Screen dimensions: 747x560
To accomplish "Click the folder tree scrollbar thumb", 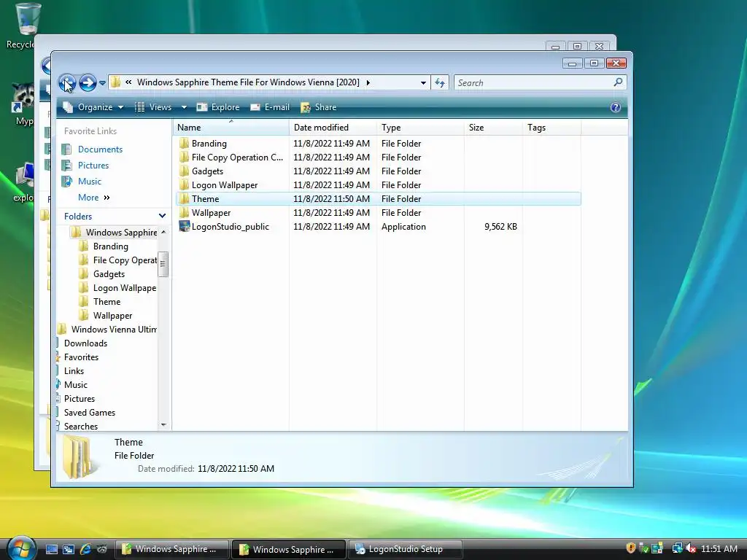I will click(x=163, y=264).
